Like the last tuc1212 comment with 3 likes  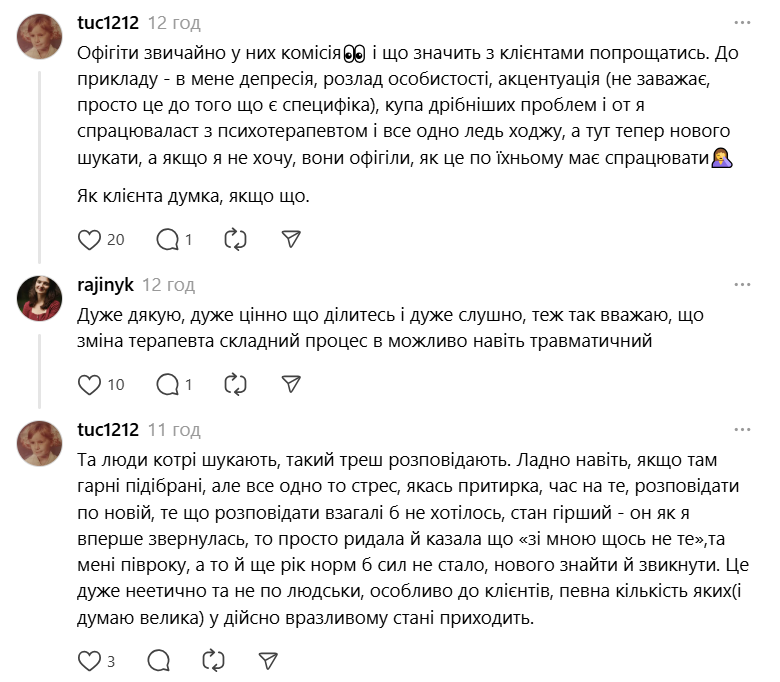pyautogui.click(x=90, y=660)
